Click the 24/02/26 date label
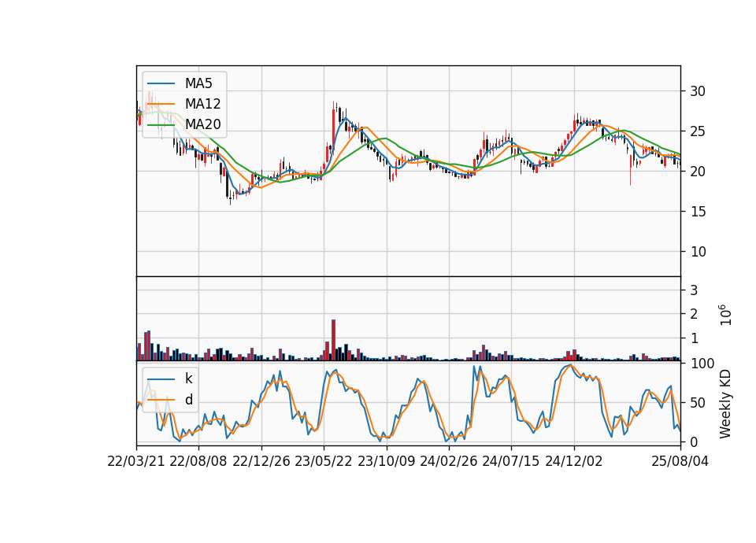Viewport: 756px width, 543px height. pyautogui.click(x=448, y=461)
